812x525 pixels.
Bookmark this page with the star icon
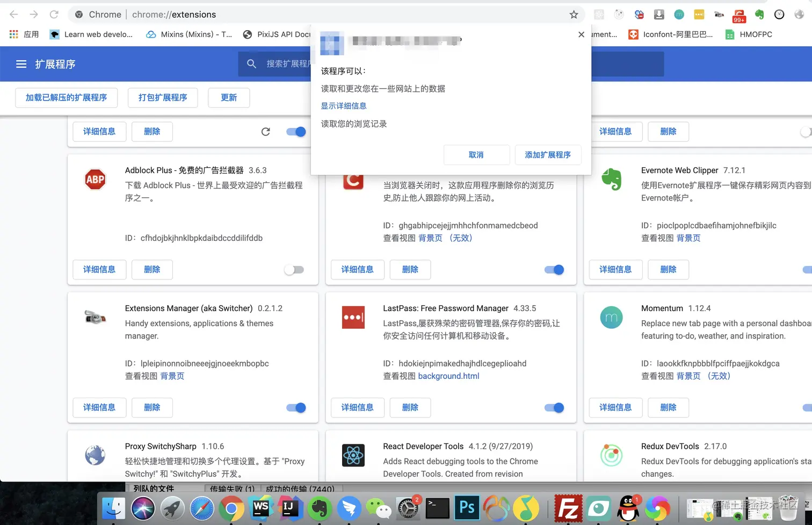pyautogui.click(x=574, y=15)
